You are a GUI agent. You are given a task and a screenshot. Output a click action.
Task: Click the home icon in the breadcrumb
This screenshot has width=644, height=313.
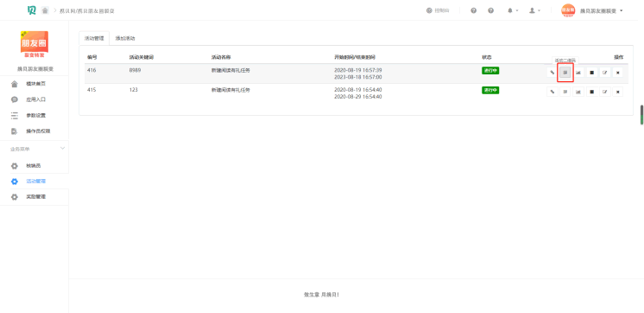45,10
